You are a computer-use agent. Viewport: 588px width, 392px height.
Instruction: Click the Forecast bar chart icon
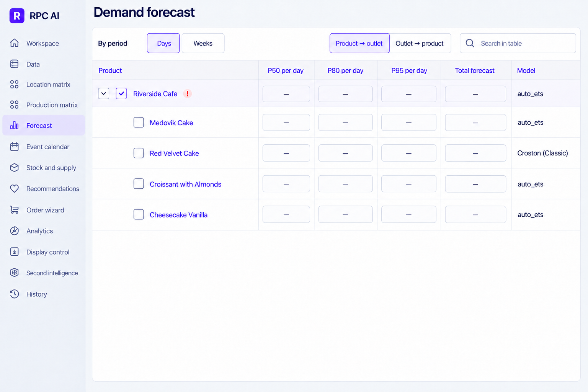(14, 125)
